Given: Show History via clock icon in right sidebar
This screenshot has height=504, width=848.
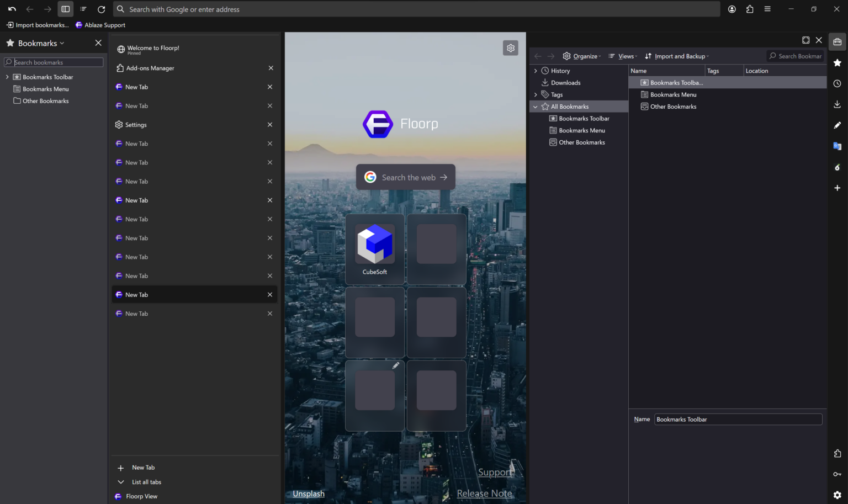Looking at the screenshot, I should pyautogui.click(x=837, y=83).
